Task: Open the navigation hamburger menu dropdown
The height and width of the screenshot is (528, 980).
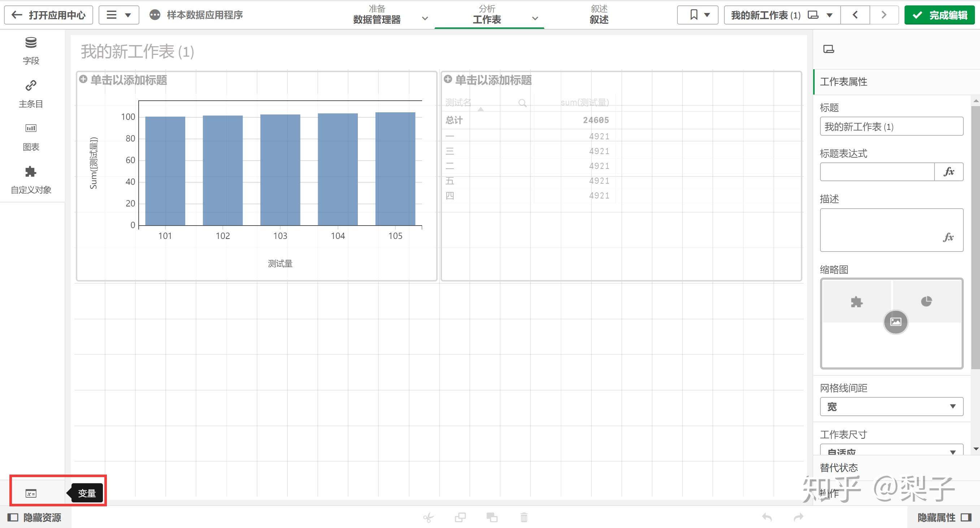Action: point(118,15)
